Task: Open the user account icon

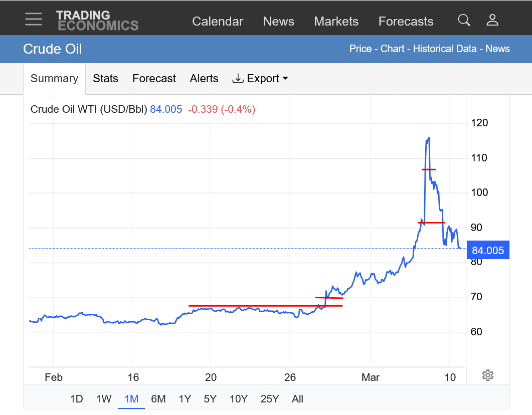Action: coord(492,20)
